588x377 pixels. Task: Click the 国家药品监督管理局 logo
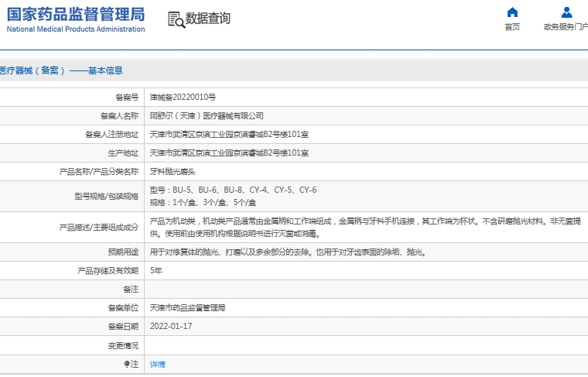click(x=76, y=15)
